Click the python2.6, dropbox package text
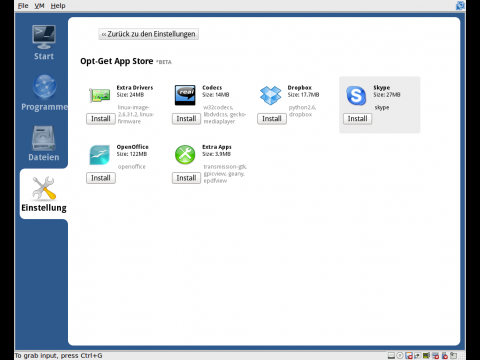480x360 pixels. pyautogui.click(x=302, y=111)
